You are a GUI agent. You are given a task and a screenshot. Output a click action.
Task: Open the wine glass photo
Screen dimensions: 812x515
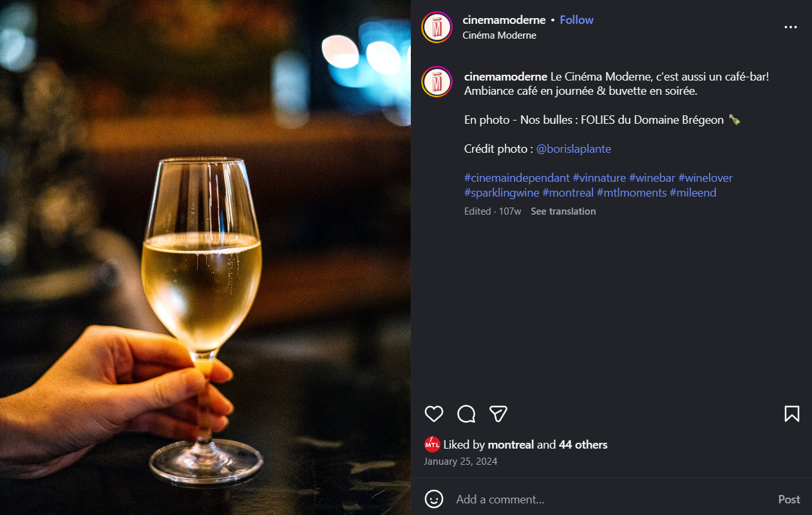pos(205,258)
